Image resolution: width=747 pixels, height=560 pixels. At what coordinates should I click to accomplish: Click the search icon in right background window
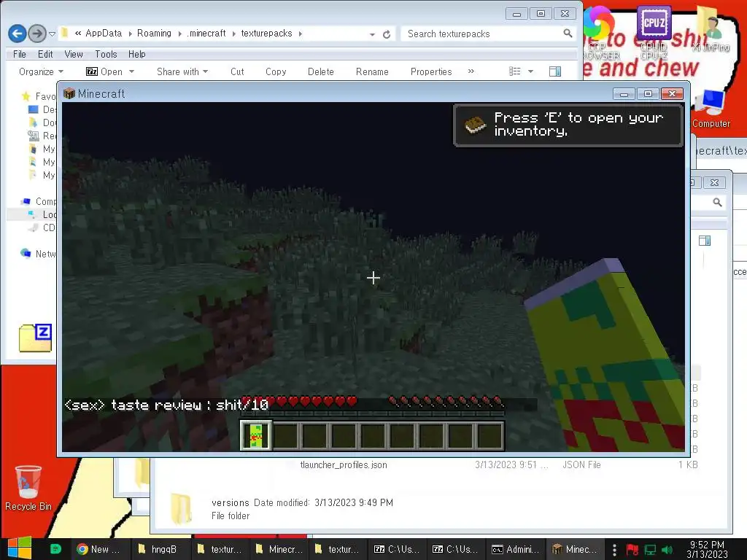[717, 203]
